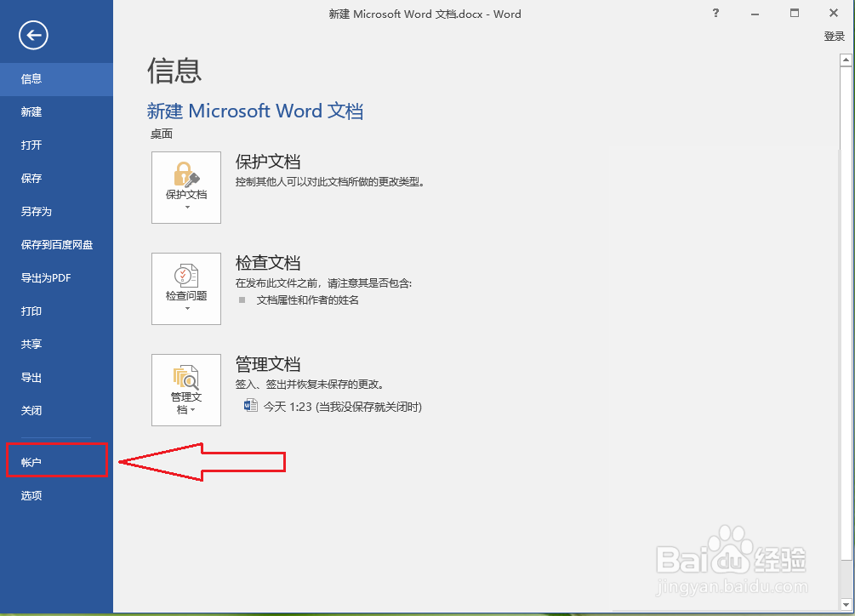Click the Word file icon next to 今天 1:23
The image size is (855, 616).
[251, 406]
